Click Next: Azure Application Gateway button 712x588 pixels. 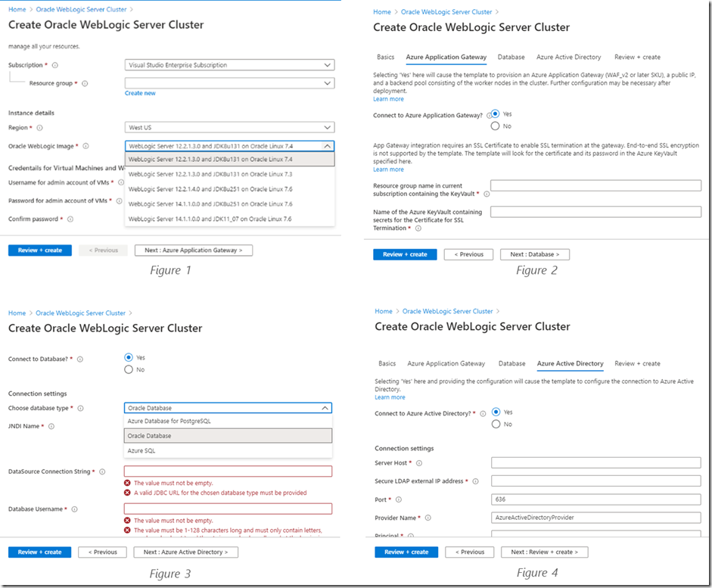194,250
